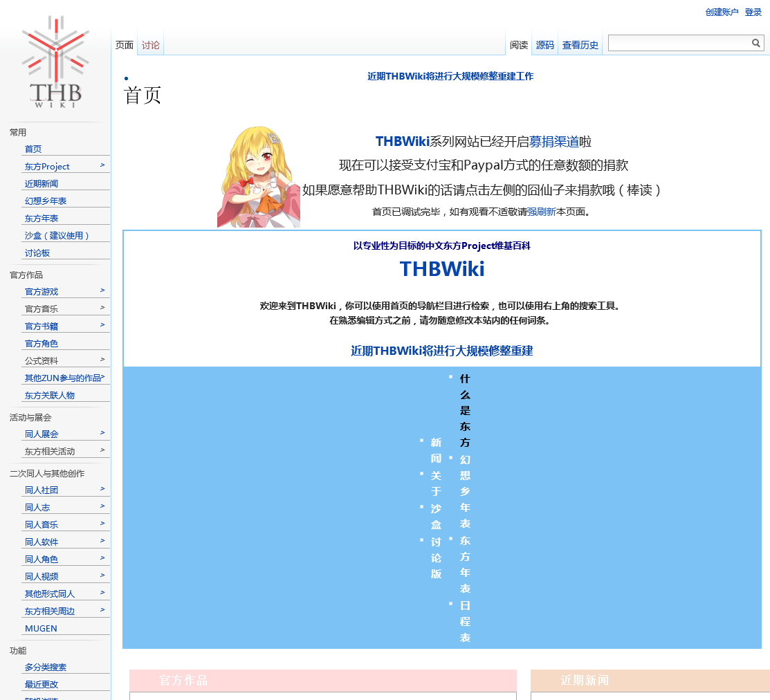This screenshot has height=700, width=770.
Task: Open 东方关联人物 sidebar link
Action: (50, 395)
